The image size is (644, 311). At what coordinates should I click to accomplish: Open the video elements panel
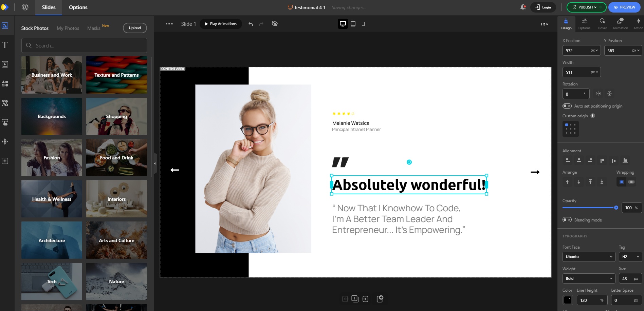tap(5, 64)
